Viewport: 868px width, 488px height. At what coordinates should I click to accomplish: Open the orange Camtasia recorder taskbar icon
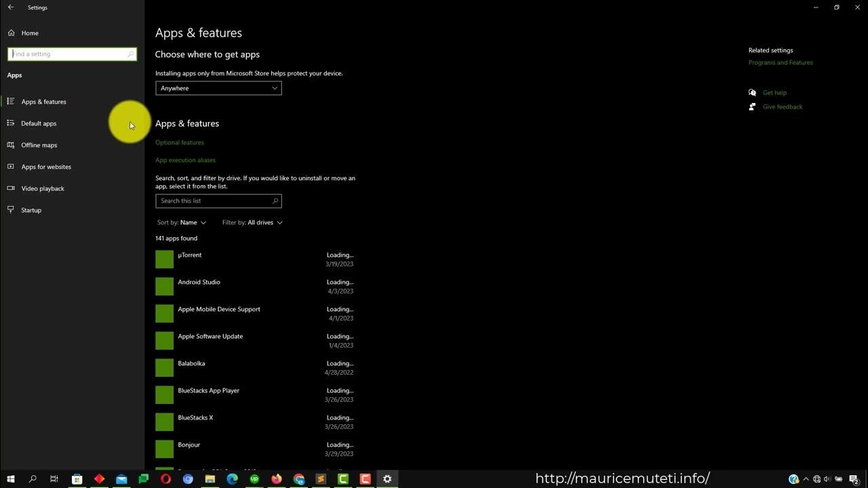[365, 479]
